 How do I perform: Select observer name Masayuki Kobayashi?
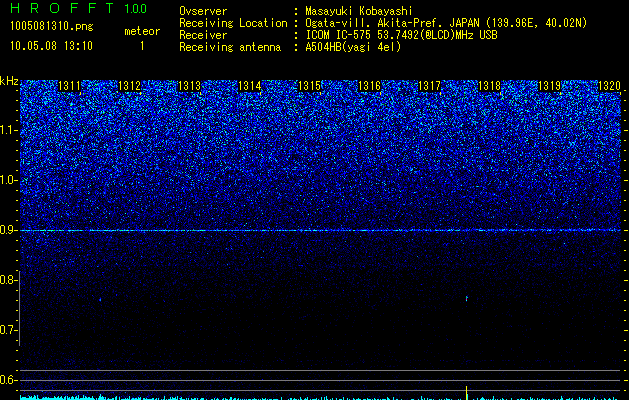click(359, 11)
